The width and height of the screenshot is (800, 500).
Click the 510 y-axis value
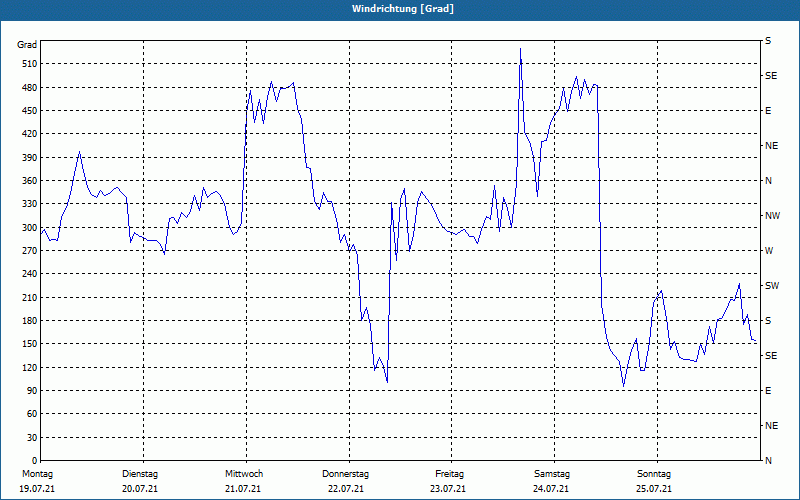(30, 64)
